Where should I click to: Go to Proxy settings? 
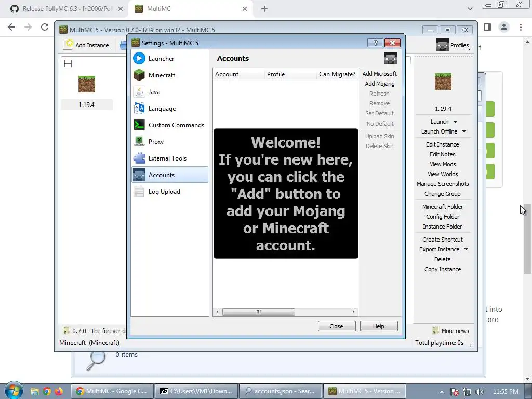pos(170,141)
